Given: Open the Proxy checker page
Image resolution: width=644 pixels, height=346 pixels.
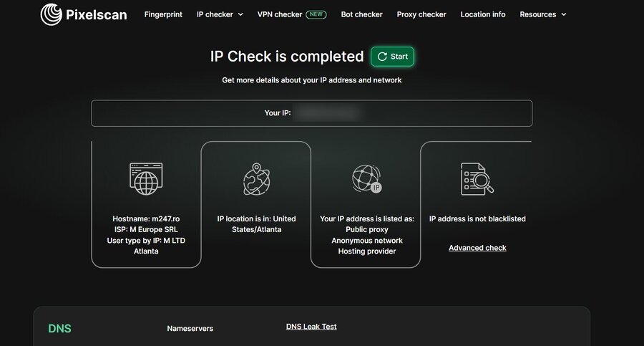Looking at the screenshot, I should (x=421, y=14).
